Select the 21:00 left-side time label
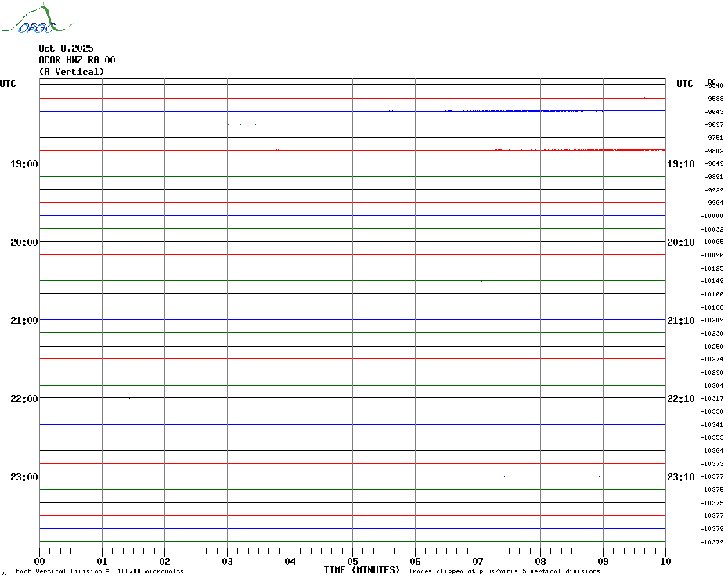This screenshot has width=728, height=582. (24, 320)
